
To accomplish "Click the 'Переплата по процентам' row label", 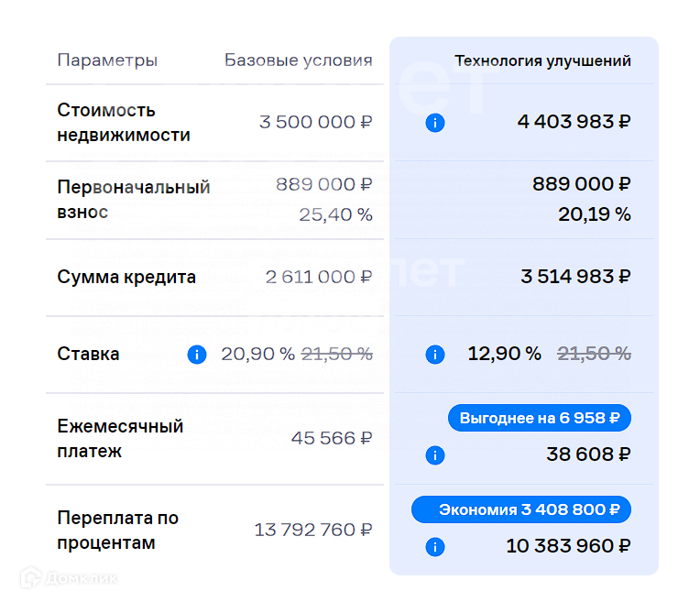I will pos(118,531).
